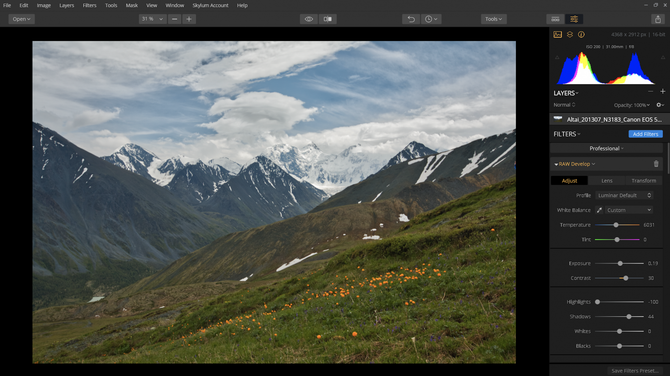Change the Normal blend mode dropdown
Screen dimensions: 670x376
[564, 105]
